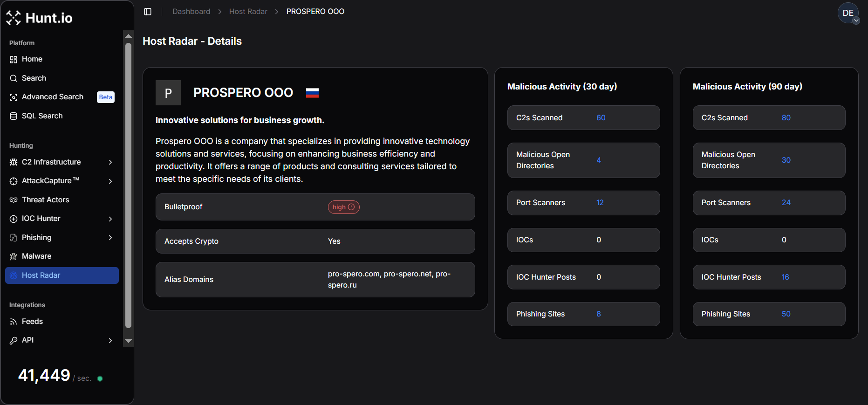Toggle the sidebar collapse icon

coord(148,12)
